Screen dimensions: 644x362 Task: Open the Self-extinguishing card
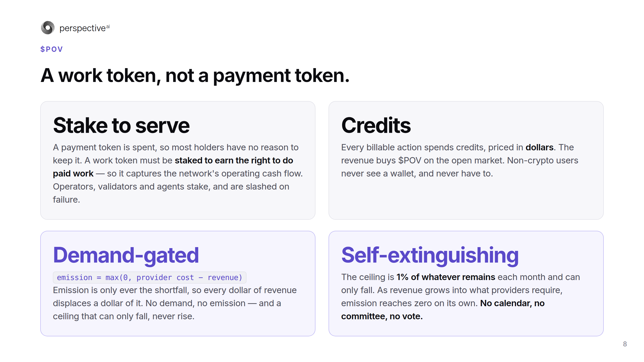point(466,284)
